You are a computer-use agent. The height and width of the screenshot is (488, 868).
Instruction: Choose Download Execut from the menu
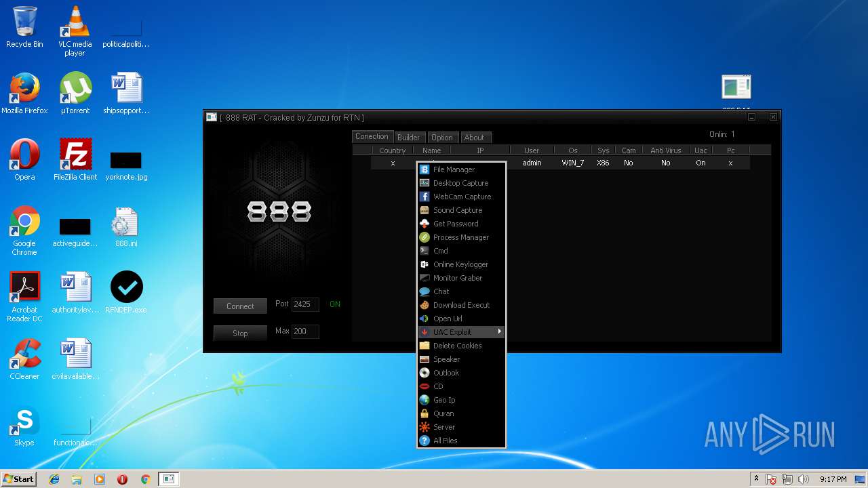pos(460,305)
